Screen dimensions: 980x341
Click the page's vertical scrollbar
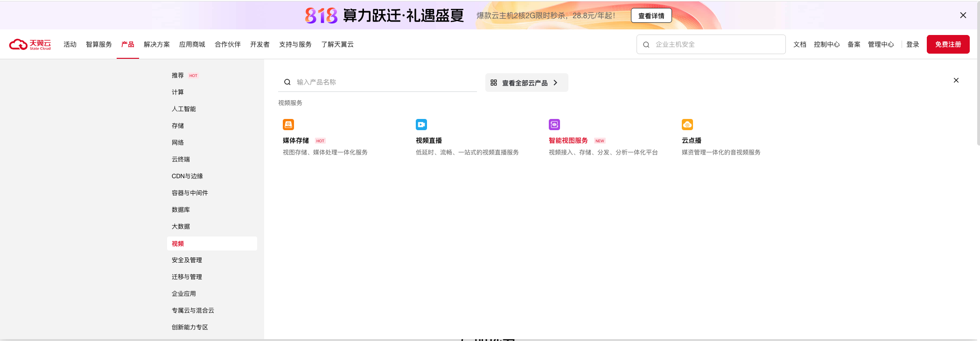pyautogui.click(x=978, y=93)
